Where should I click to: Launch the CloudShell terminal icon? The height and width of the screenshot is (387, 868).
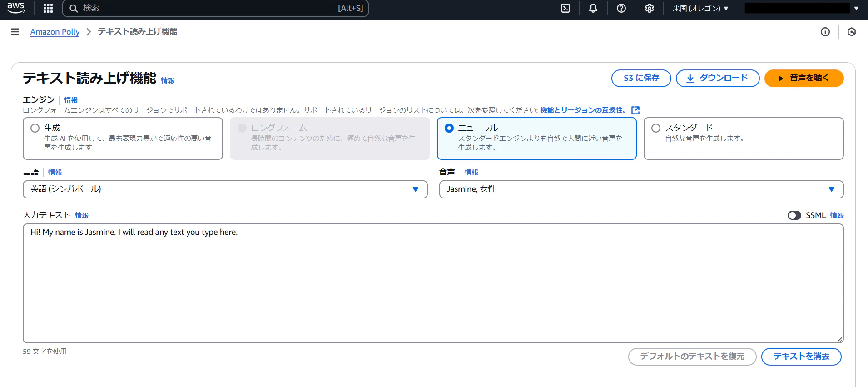click(565, 8)
